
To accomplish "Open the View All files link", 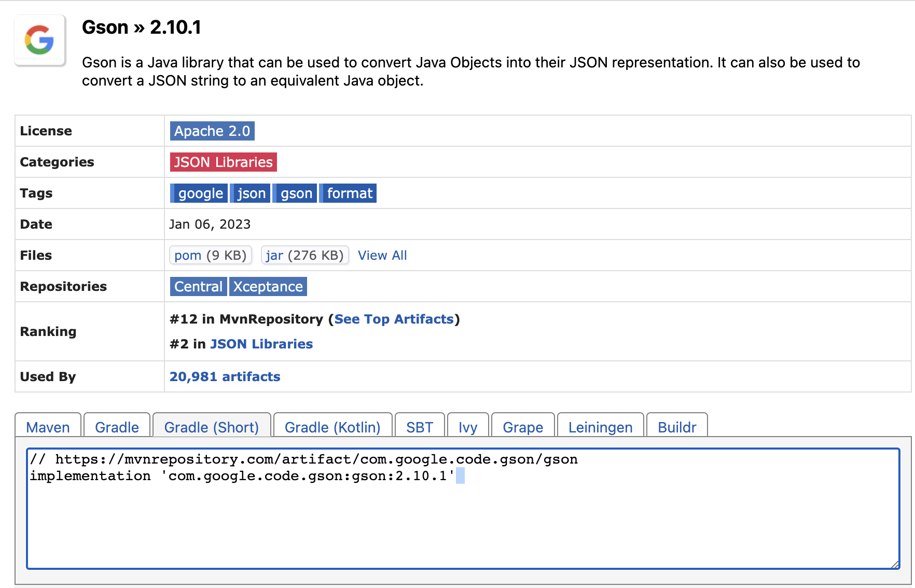I will tap(382, 255).
